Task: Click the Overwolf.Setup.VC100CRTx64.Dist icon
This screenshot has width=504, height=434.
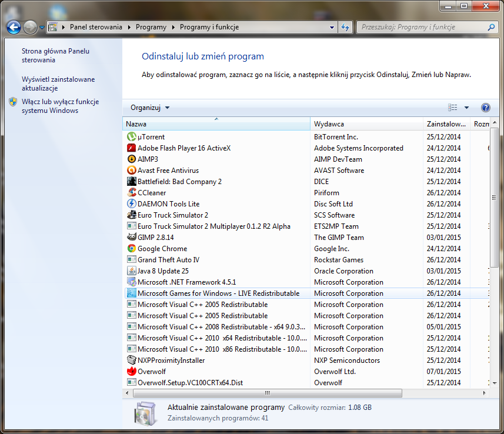Action: click(x=132, y=383)
